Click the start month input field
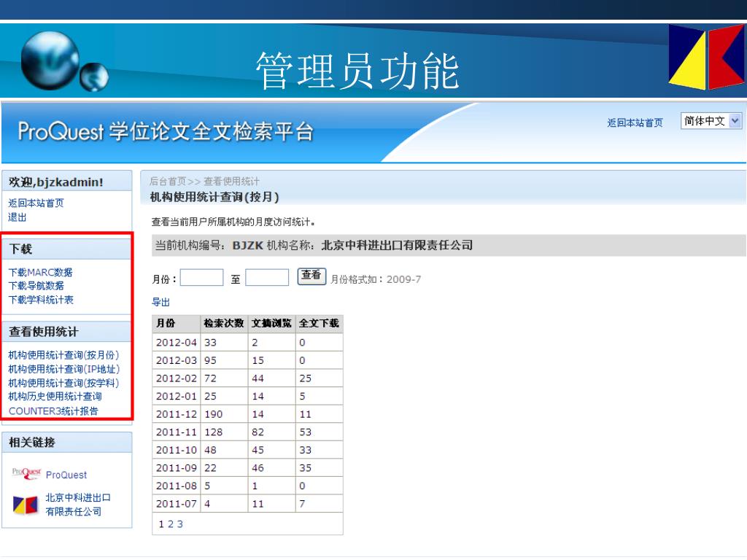Image resolution: width=747 pixels, height=560 pixels. click(201, 278)
